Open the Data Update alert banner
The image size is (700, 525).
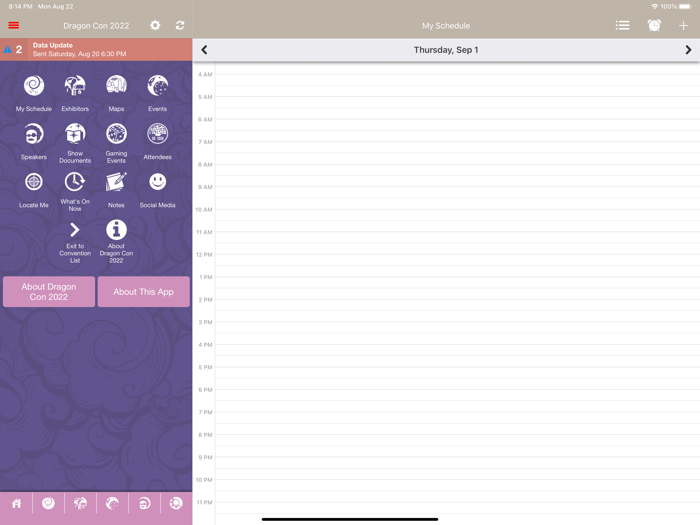[96, 50]
